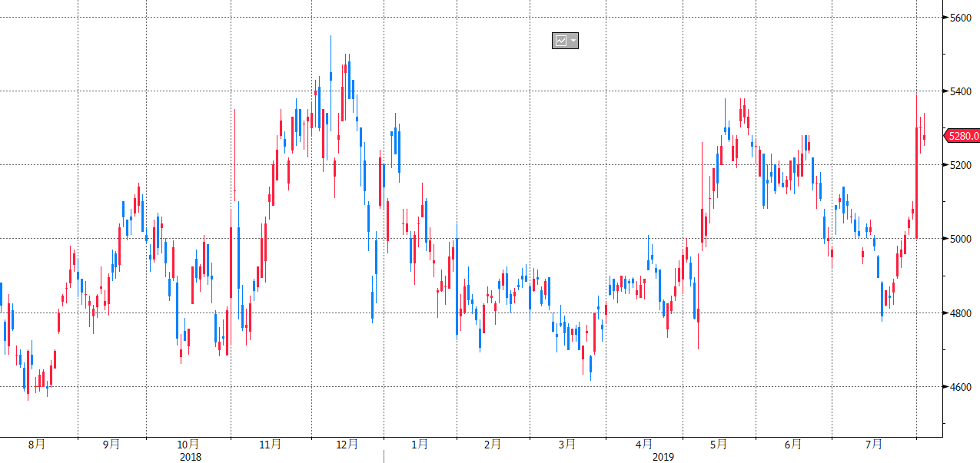Select the 3月 month label

(567, 444)
